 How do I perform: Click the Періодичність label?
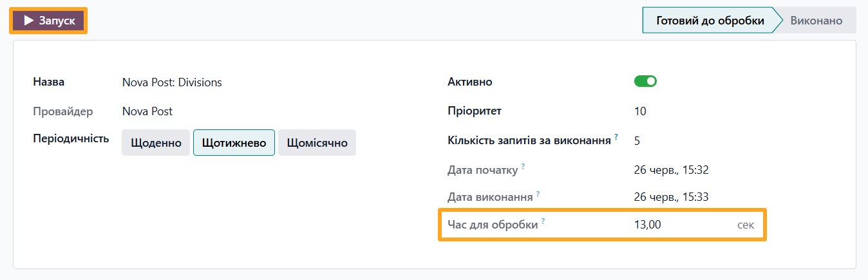(71, 138)
